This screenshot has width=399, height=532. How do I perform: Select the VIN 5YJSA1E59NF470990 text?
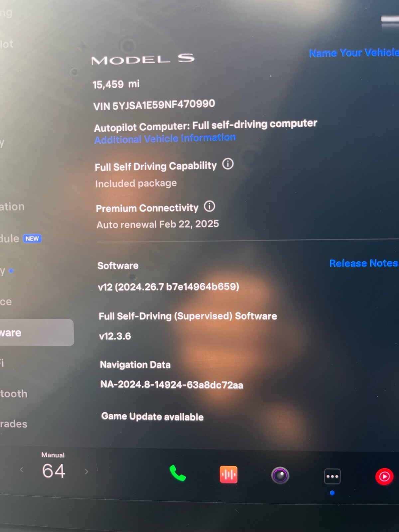(154, 105)
